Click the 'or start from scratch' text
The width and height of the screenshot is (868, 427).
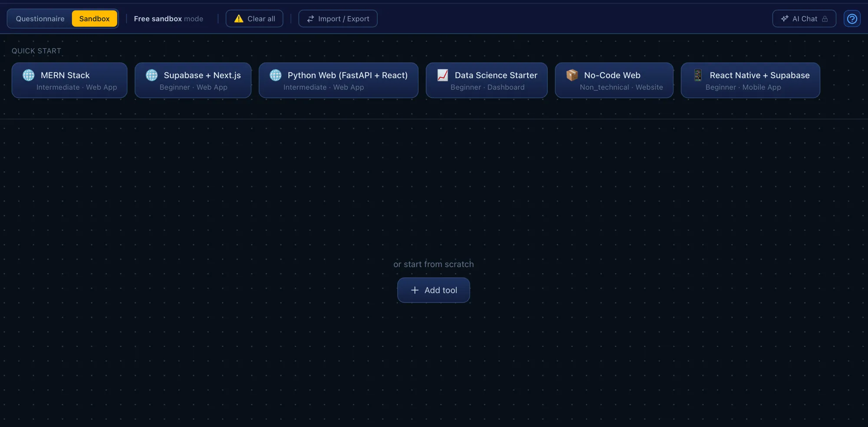[434, 264]
